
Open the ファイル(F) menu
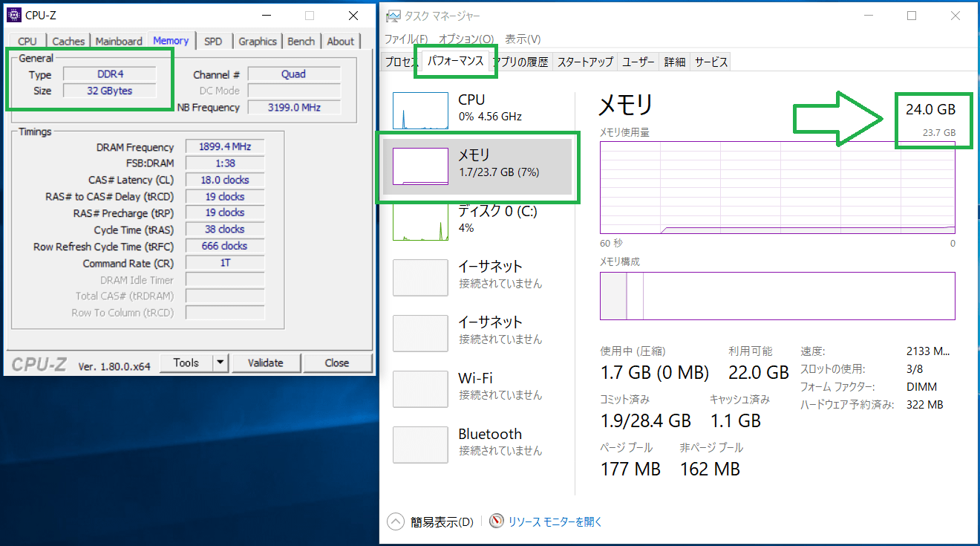pyautogui.click(x=406, y=39)
